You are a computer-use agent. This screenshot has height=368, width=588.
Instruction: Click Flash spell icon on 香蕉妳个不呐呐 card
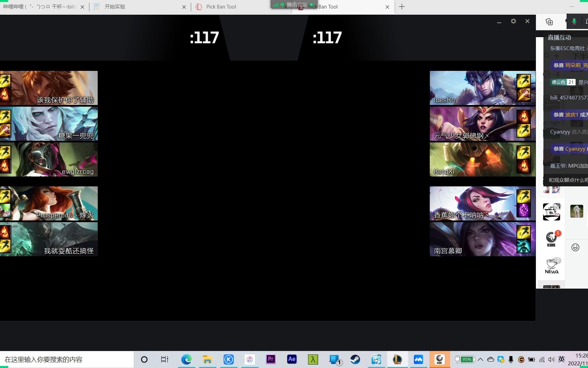coord(523,196)
